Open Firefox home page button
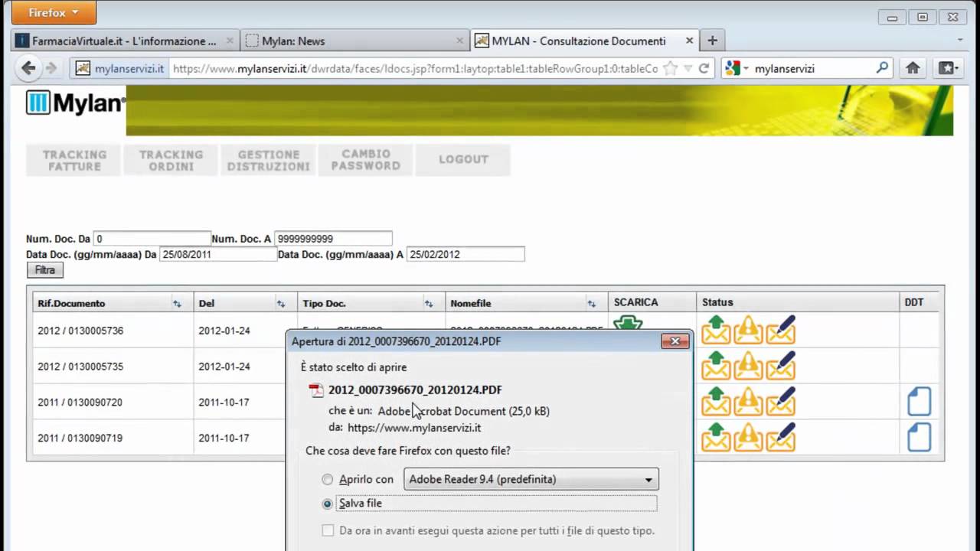The width and height of the screenshot is (980, 551). click(x=913, y=68)
